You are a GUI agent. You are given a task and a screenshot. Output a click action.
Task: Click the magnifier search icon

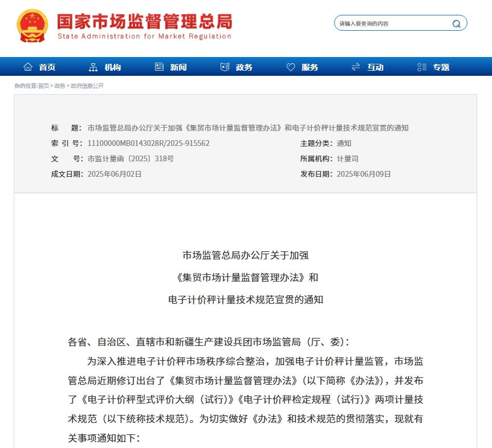pos(457,23)
